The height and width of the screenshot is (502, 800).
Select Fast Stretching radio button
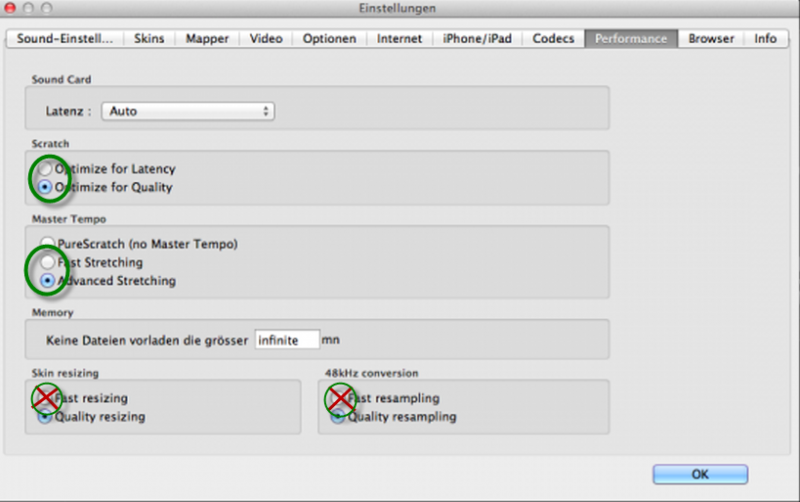coord(47,262)
